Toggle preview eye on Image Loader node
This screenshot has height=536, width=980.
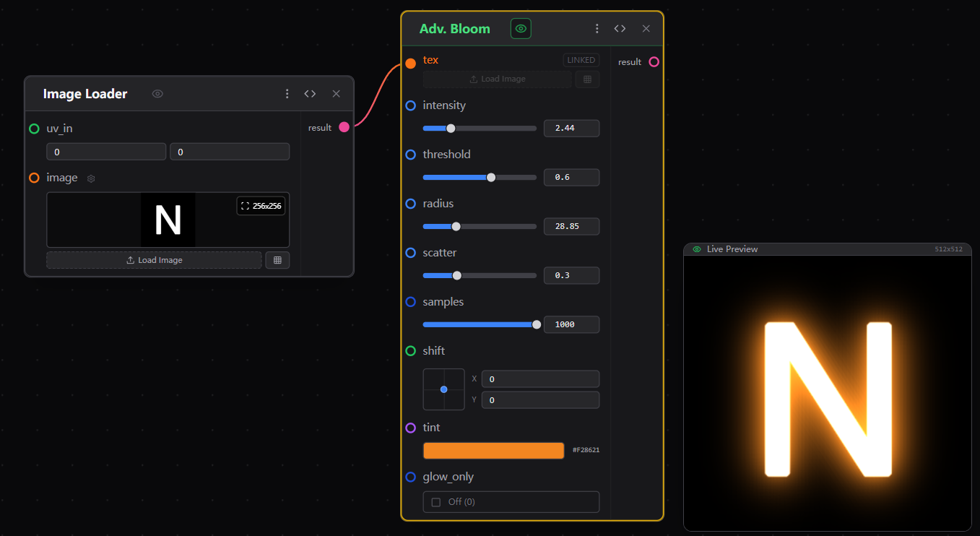click(x=157, y=94)
